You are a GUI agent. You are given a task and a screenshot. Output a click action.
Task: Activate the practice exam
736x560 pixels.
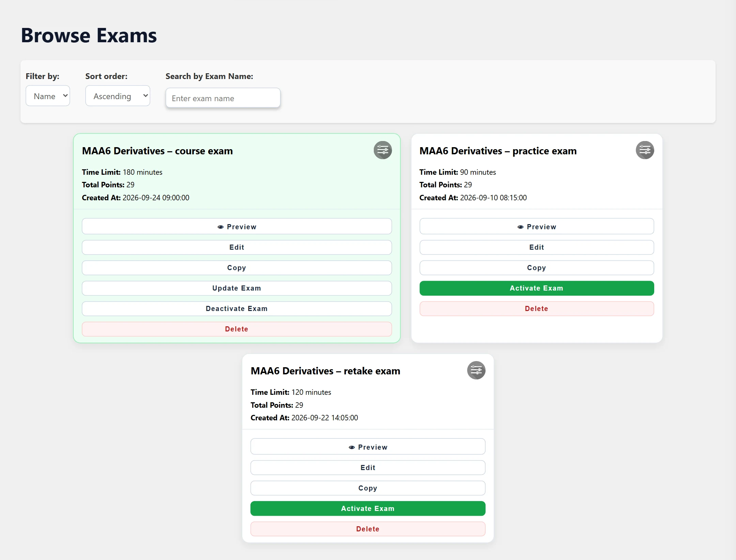537,288
